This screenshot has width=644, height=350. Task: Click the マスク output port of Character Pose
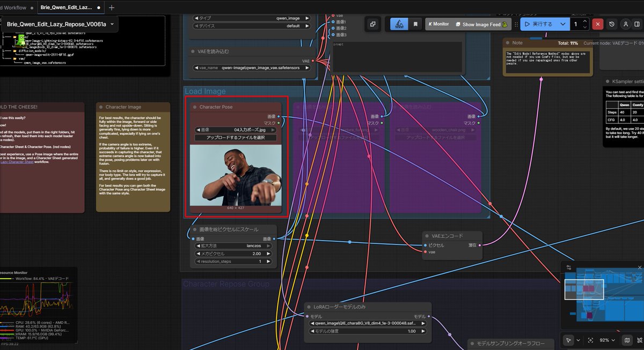[279, 123]
